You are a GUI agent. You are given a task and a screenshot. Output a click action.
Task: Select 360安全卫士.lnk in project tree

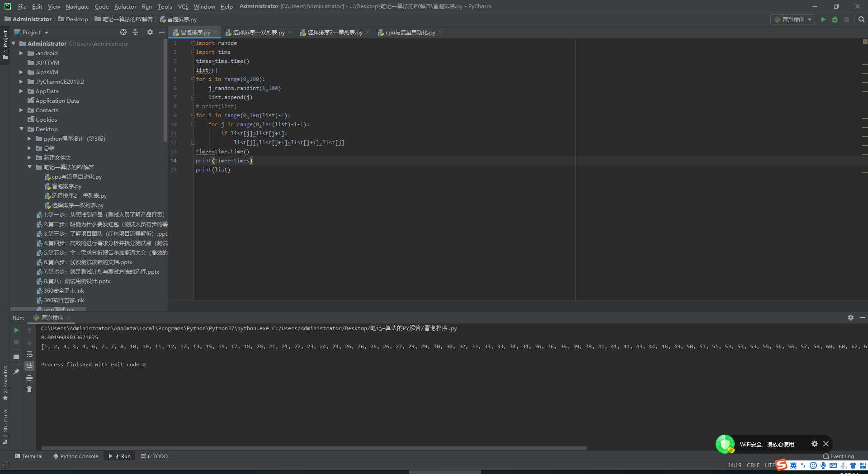64,290
